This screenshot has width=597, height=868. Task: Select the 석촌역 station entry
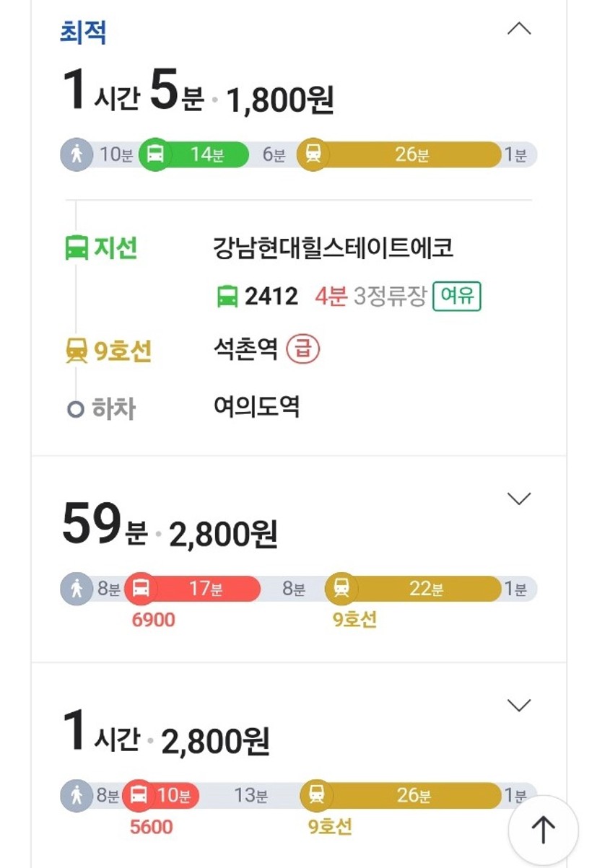click(245, 351)
